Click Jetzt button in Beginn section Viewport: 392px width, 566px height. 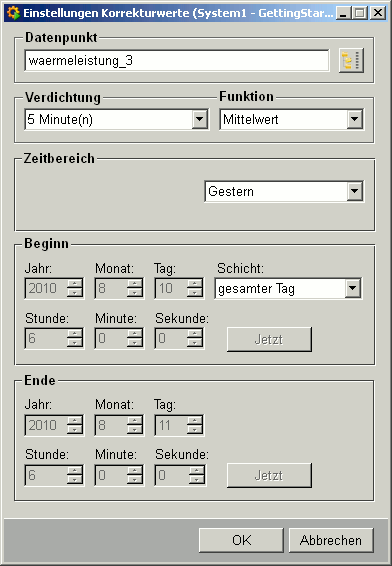[269, 339]
